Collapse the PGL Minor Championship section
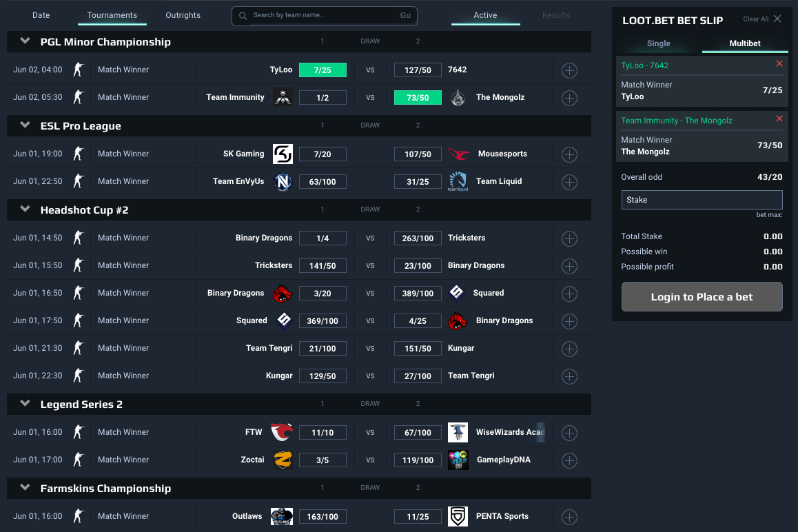 pos(25,41)
